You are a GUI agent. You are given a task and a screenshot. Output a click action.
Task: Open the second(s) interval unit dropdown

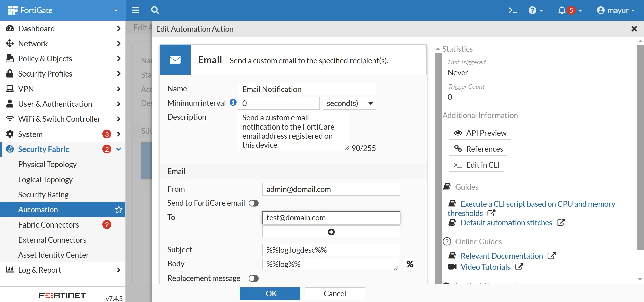(x=349, y=103)
